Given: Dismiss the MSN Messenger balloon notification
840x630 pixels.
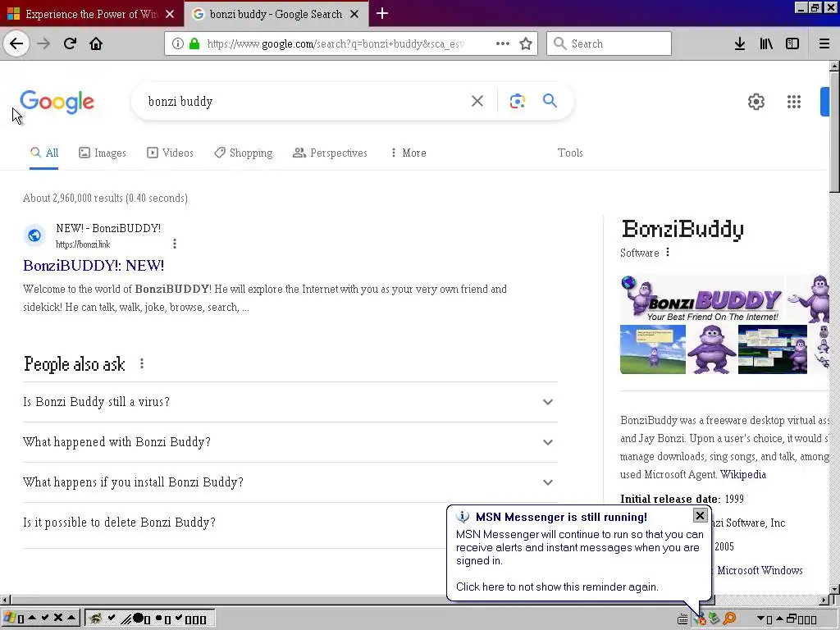Looking at the screenshot, I should coord(700,515).
